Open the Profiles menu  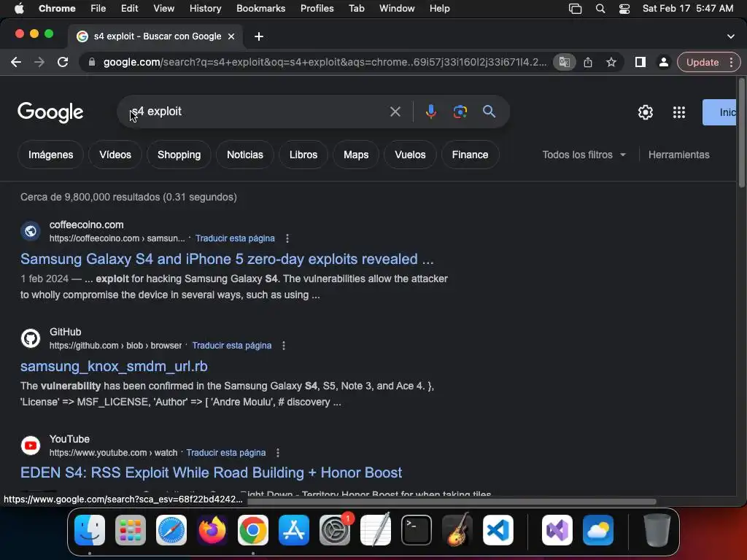[x=317, y=9]
